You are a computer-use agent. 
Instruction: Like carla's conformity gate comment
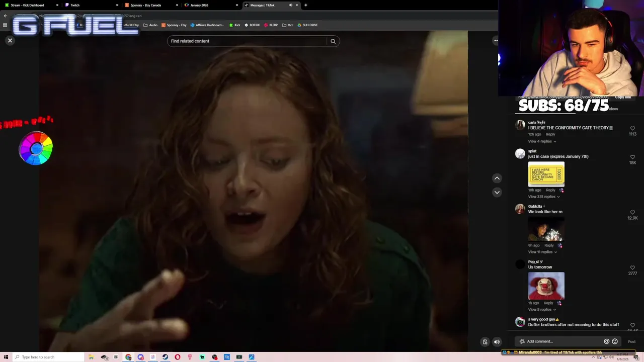click(632, 128)
